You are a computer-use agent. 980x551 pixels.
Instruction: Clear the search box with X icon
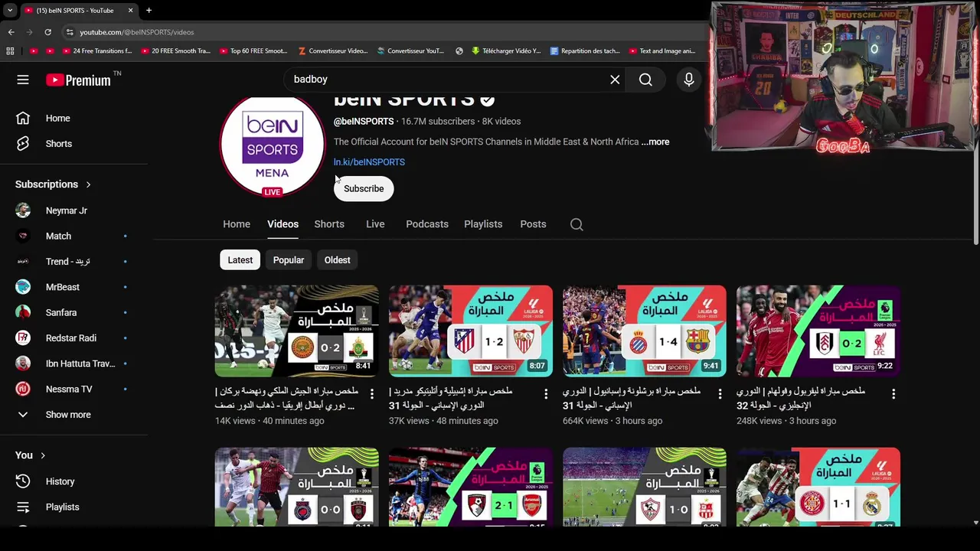coord(615,80)
